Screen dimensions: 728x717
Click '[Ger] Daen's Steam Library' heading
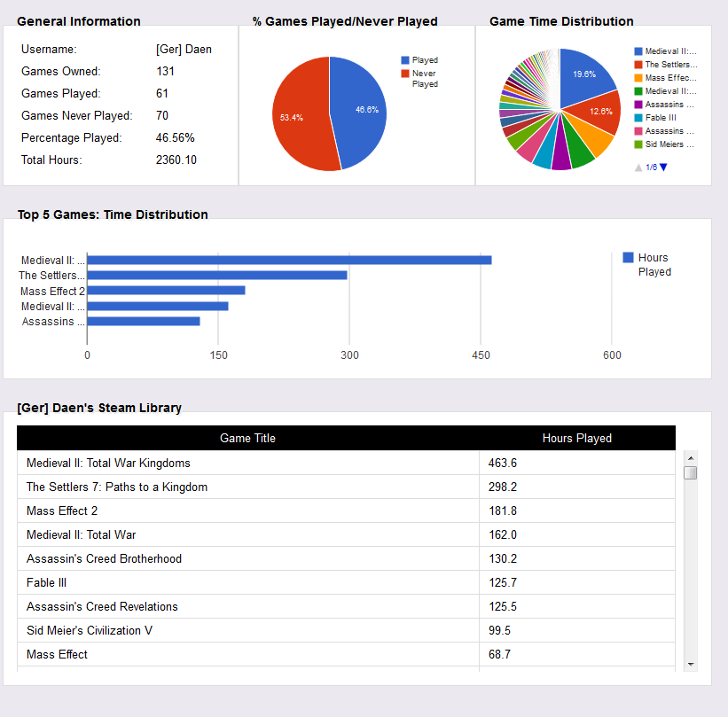pyautogui.click(x=99, y=408)
